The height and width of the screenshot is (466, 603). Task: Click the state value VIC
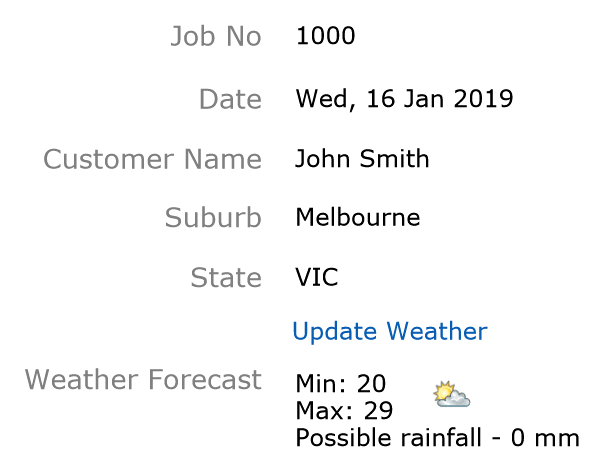click(316, 277)
